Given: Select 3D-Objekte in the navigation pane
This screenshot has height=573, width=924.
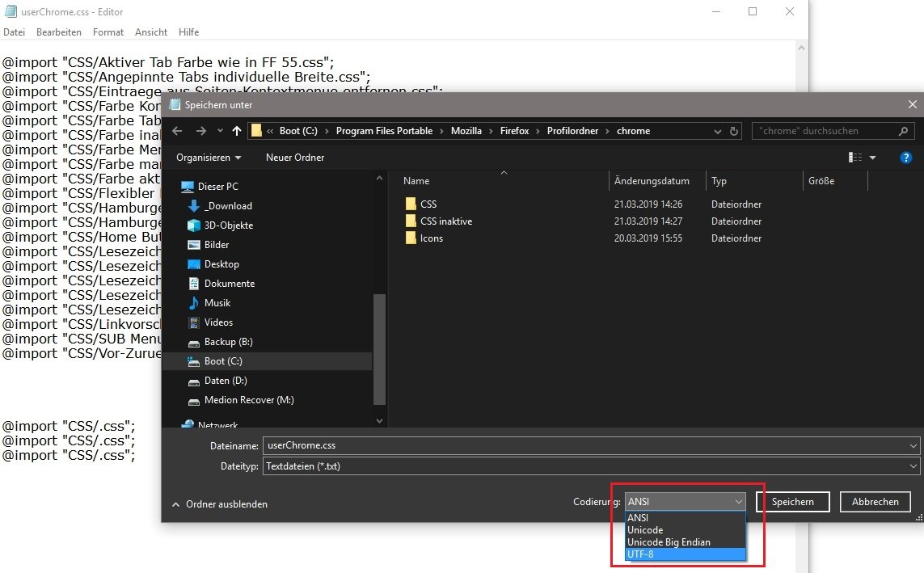Looking at the screenshot, I should (x=228, y=225).
